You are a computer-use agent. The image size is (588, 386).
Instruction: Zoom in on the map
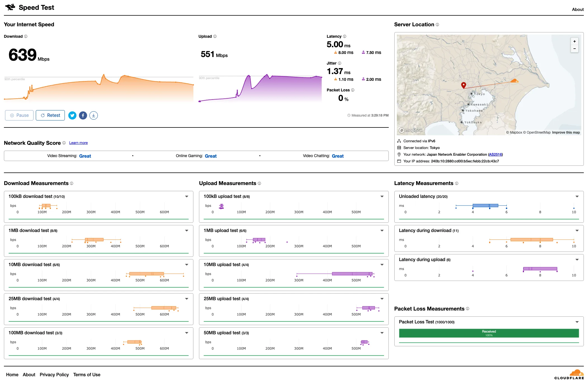[574, 41]
